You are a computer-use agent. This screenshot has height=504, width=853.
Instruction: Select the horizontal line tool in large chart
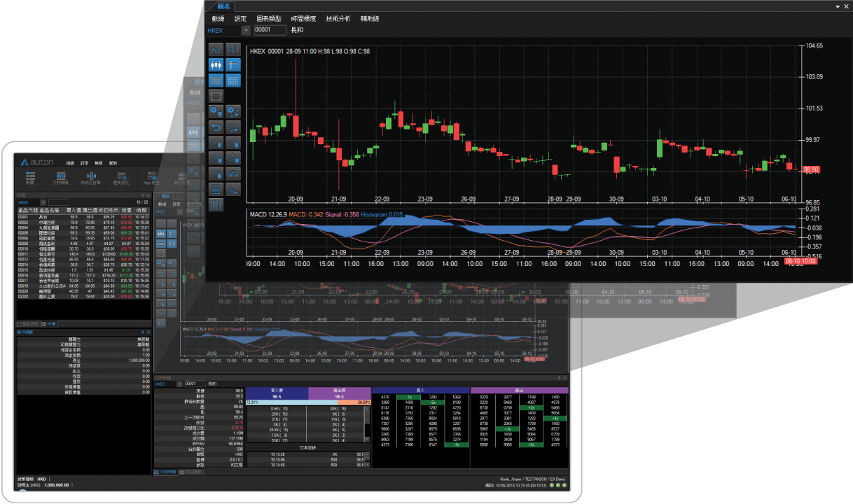[x=216, y=174]
